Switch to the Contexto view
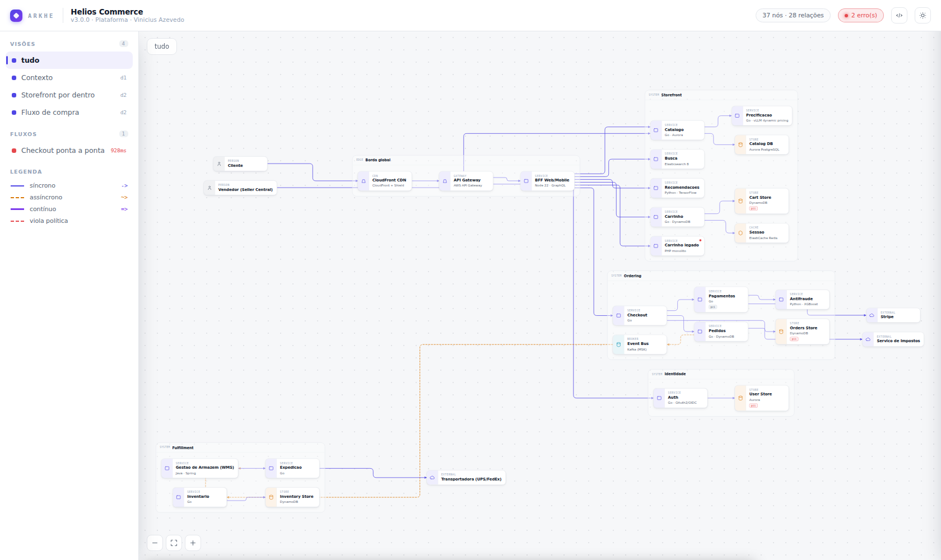The width and height of the screenshot is (941, 560). click(69, 78)
